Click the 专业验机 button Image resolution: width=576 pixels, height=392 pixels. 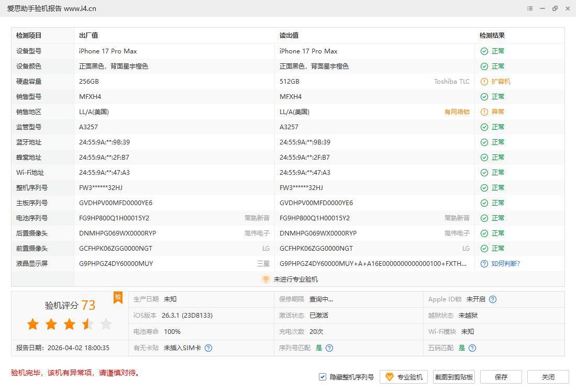tap(404, 377)
